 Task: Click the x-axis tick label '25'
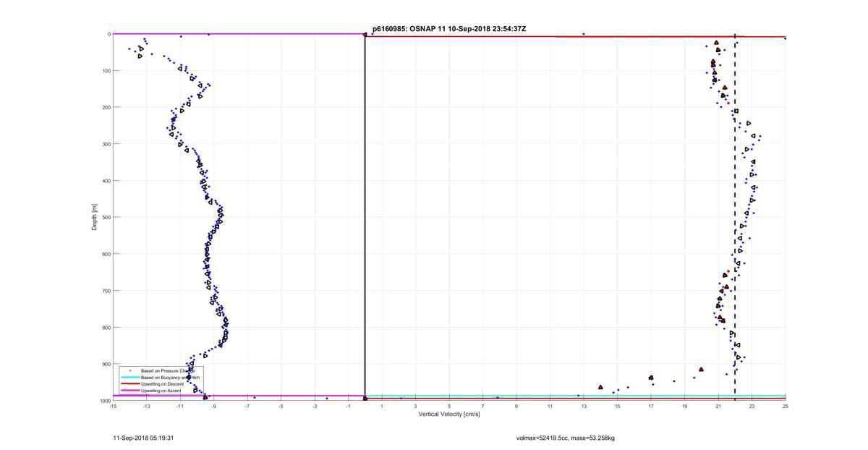(x=786, y=406)
